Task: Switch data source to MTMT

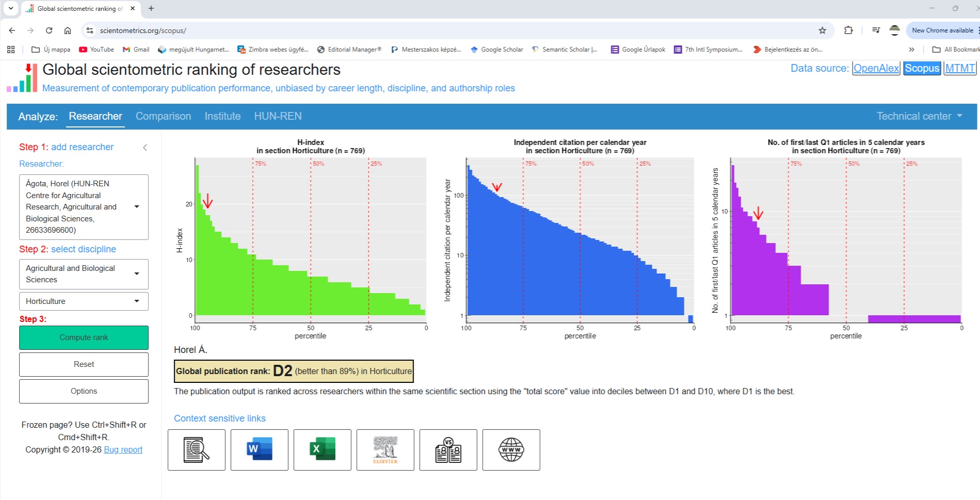Action: pyautogui.click(x=960, y=68)
